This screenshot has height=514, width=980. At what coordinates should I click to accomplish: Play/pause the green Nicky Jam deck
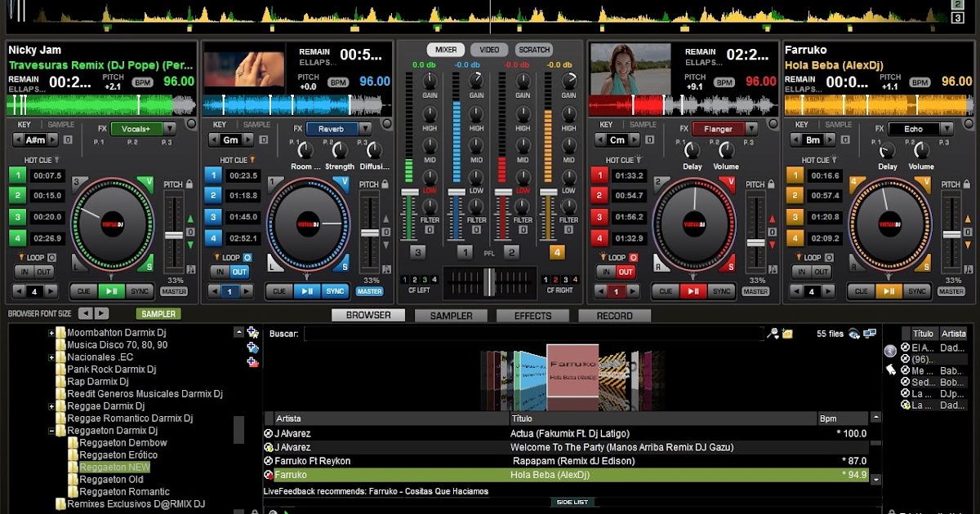[x=110, y=291]
